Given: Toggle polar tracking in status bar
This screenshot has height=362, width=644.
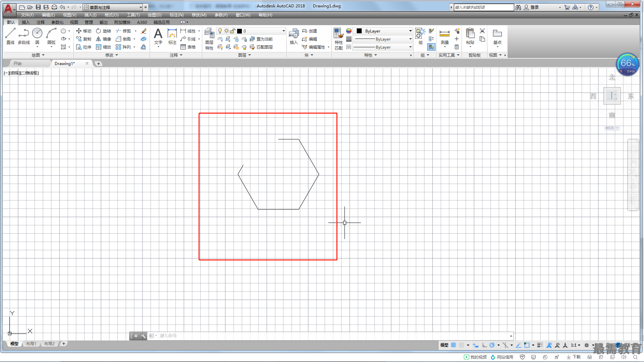Looking at the screenshot, I should pos(492,345).
